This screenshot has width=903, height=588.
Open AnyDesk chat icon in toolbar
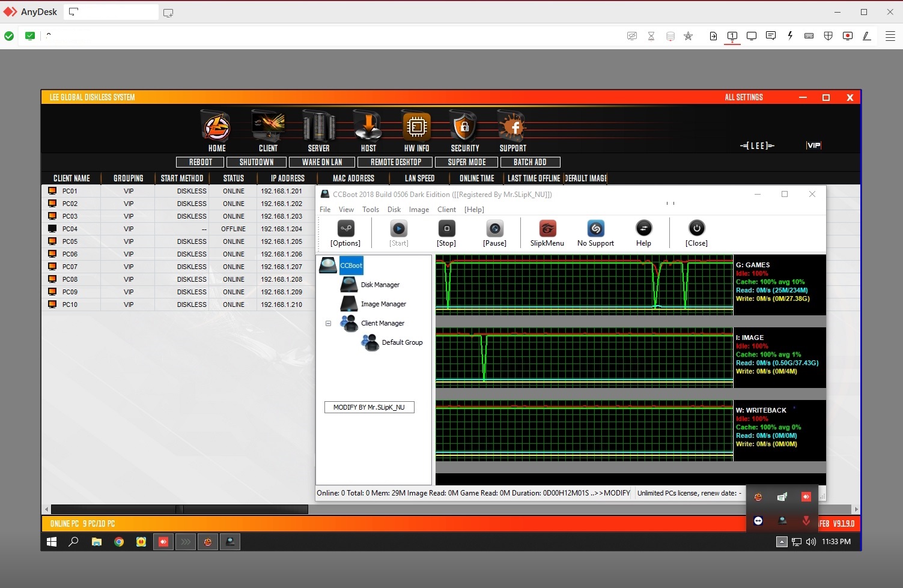[771, 36]
